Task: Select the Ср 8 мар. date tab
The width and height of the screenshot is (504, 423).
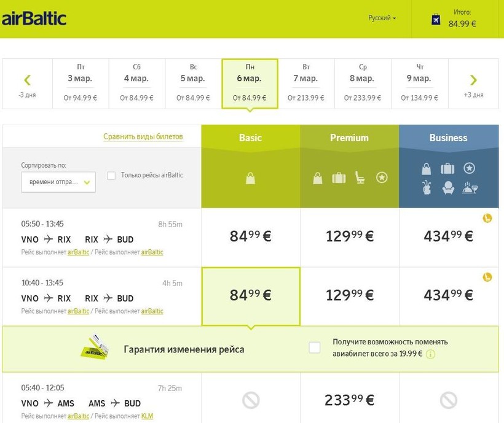Action: 363,83
